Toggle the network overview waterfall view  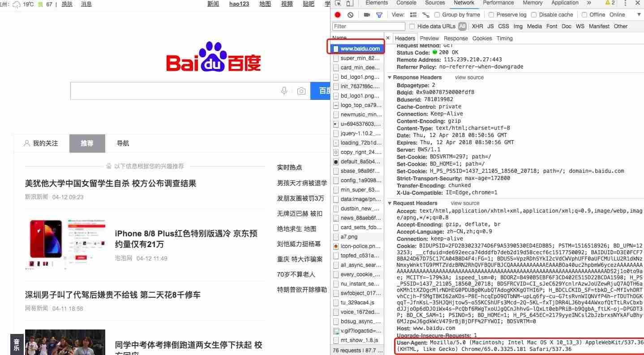(x=425, y=14)
